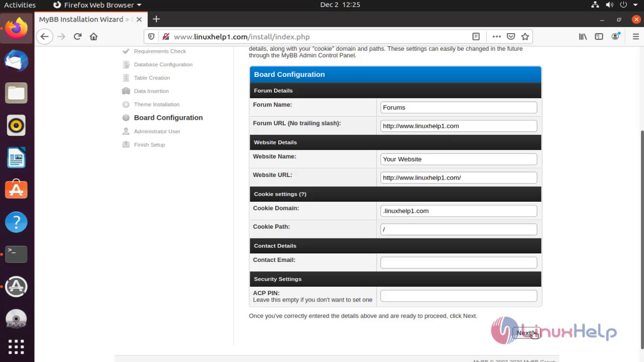Reload the current page
The height and width of the screenshot is (362, 644).
click(x=77, y=37)
